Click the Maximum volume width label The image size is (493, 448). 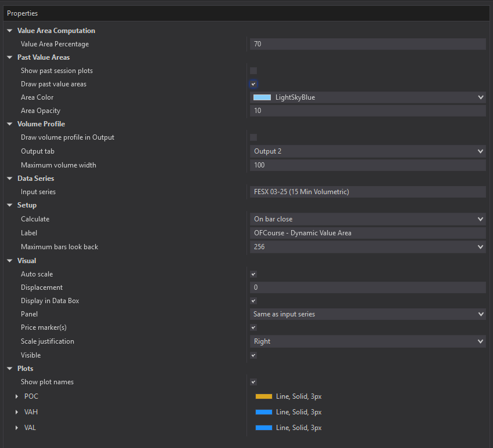59,165
